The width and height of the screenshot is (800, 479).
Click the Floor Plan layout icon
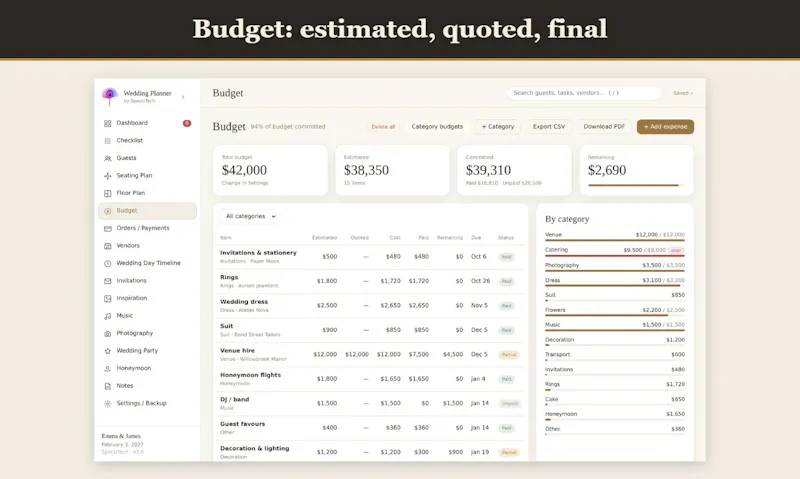[108, 193]
